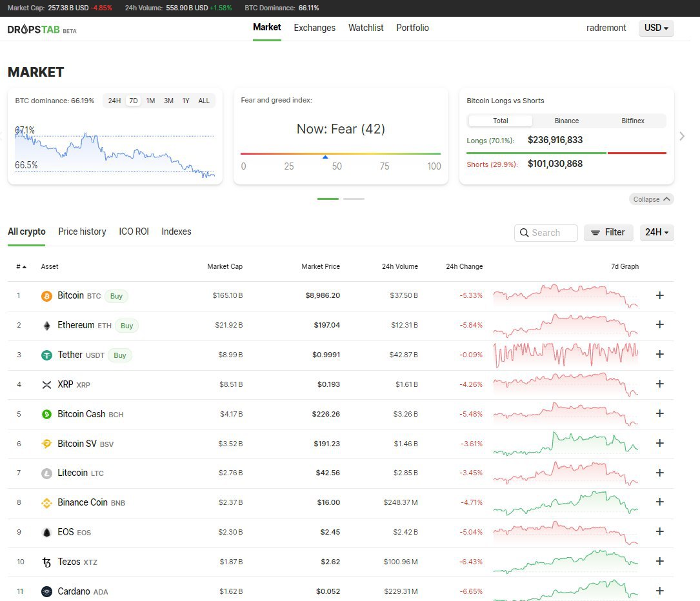700x601 pixels.
Task: Open radremont user account
Action: tap(606, 28)
